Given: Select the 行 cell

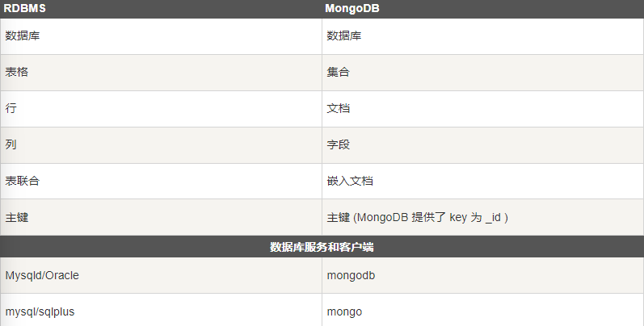Looking at the screenshot, I should coord(161,109).
